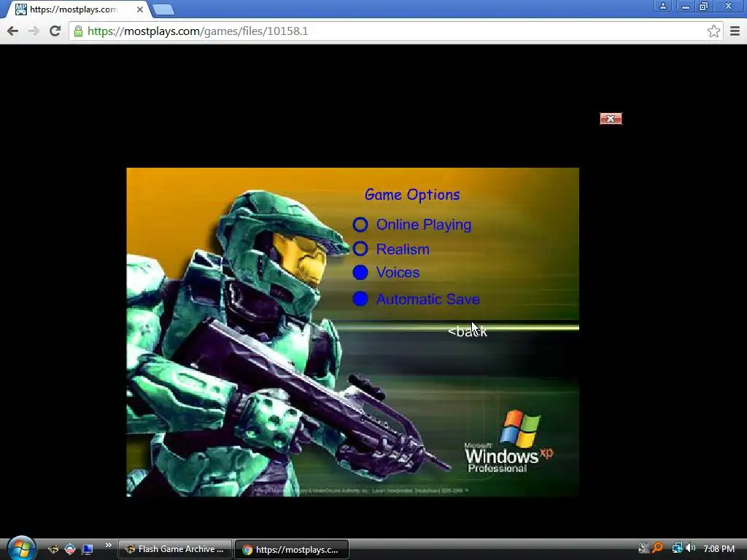The image size is (747, 560).
Task: Reload the mostplays.com page
Action: point(55,31)
